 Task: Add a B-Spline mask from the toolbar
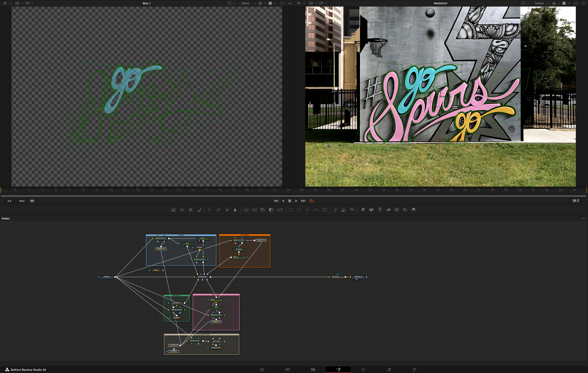click(x=316, y=210)
